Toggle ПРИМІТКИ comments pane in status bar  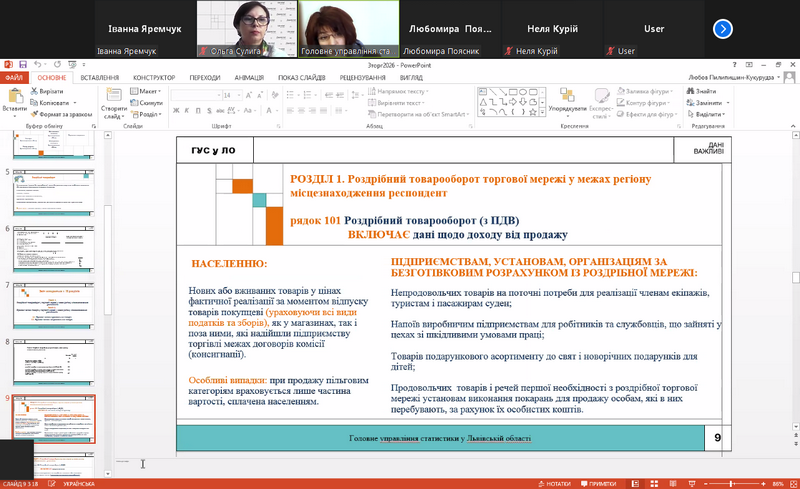pyautogui.click(x=598, y=483)
